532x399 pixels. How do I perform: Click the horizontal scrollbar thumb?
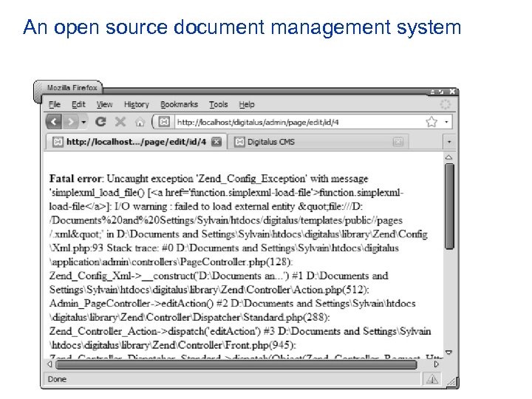tap(236, 365)
